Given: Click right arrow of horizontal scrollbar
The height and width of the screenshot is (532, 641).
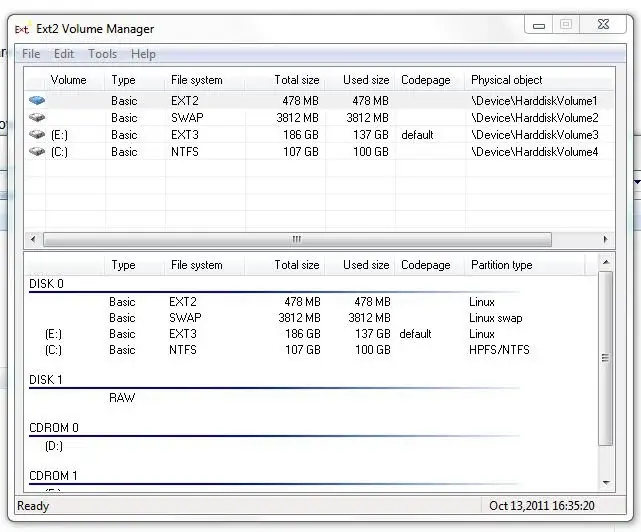Looking at the screenshot, I should click(605, 239).
